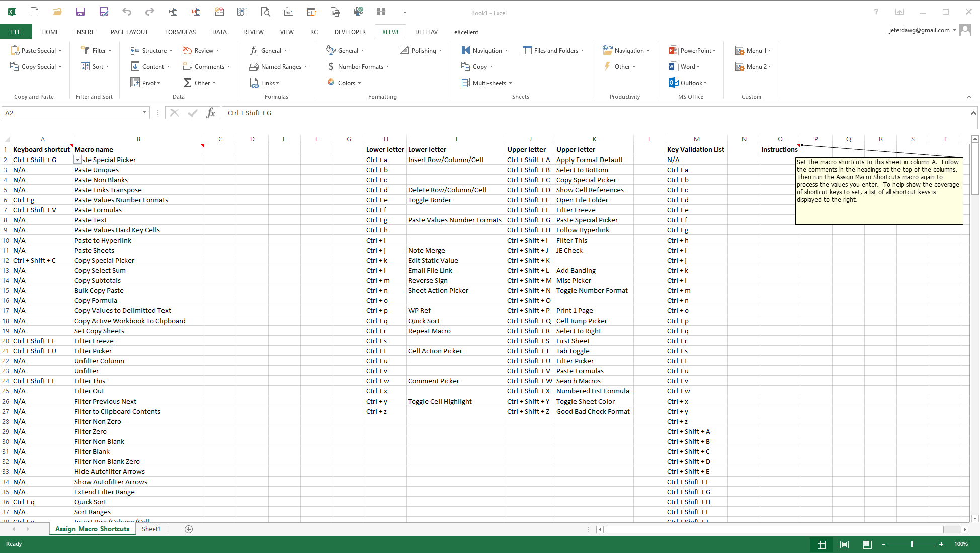Screen dimensions: 980x553
Task: Click the Pivot icon in Data group
Action: tap(135, 83)
